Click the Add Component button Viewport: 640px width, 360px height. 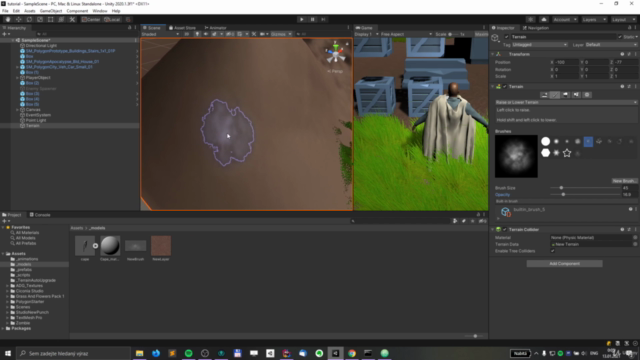[x=564, y=264]
